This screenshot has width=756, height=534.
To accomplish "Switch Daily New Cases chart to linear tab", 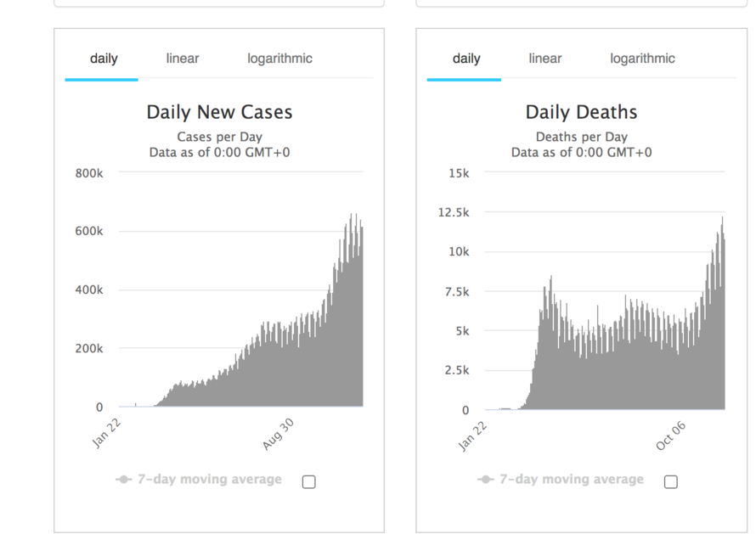I will (183, 59).
